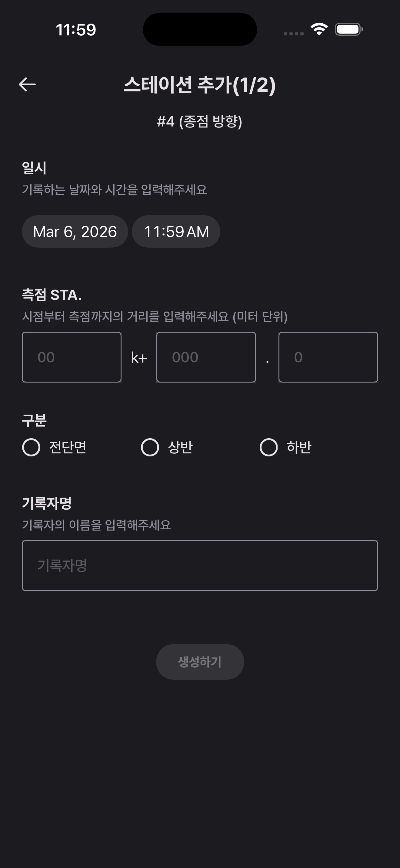Tap the Wi-Fi status icon

[319, 29]
